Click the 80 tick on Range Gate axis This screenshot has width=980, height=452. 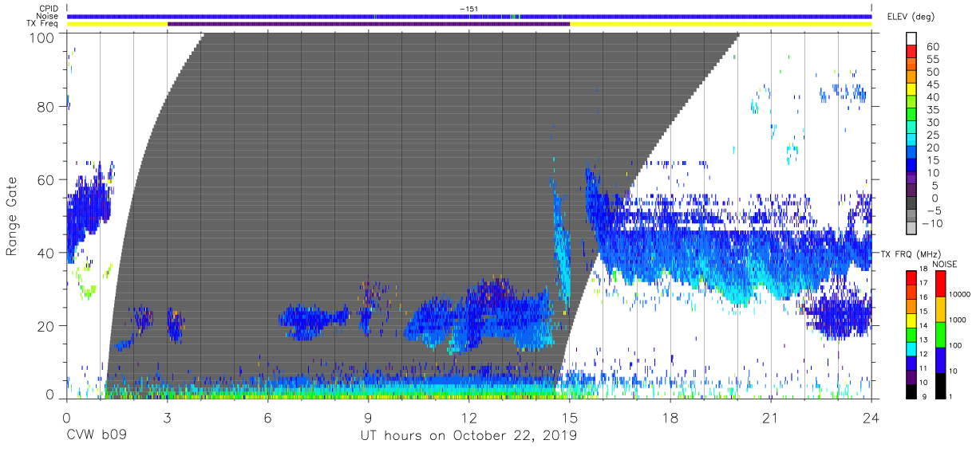pos(47,107)
